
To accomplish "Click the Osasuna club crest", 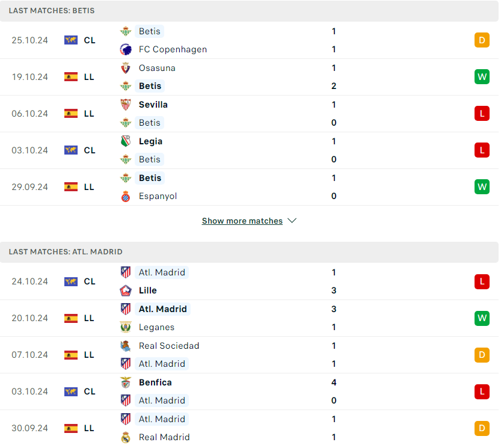I will [x=125, y=68].
